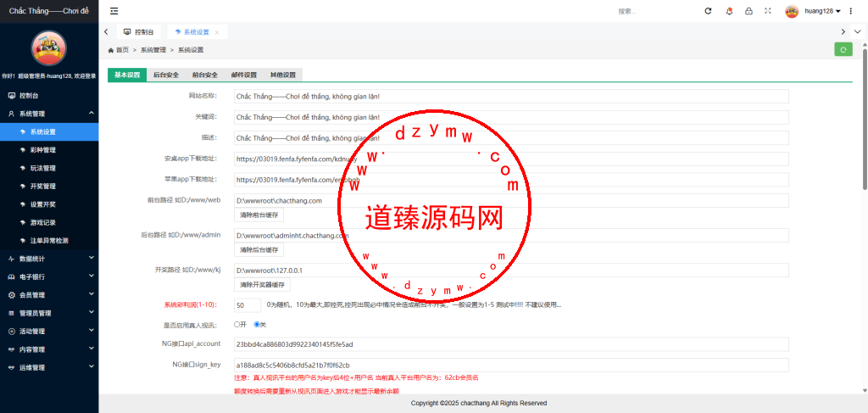Open 游戏记录 in the sidebar
Image resolution: width=868 pixels, height=413 pixels.
[x=49, y=222]
